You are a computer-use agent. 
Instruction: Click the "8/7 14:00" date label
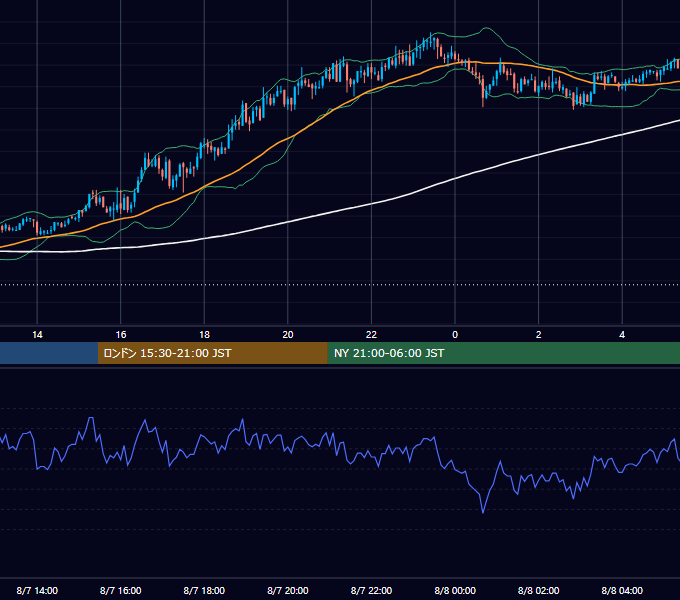[x=37, y=590]
